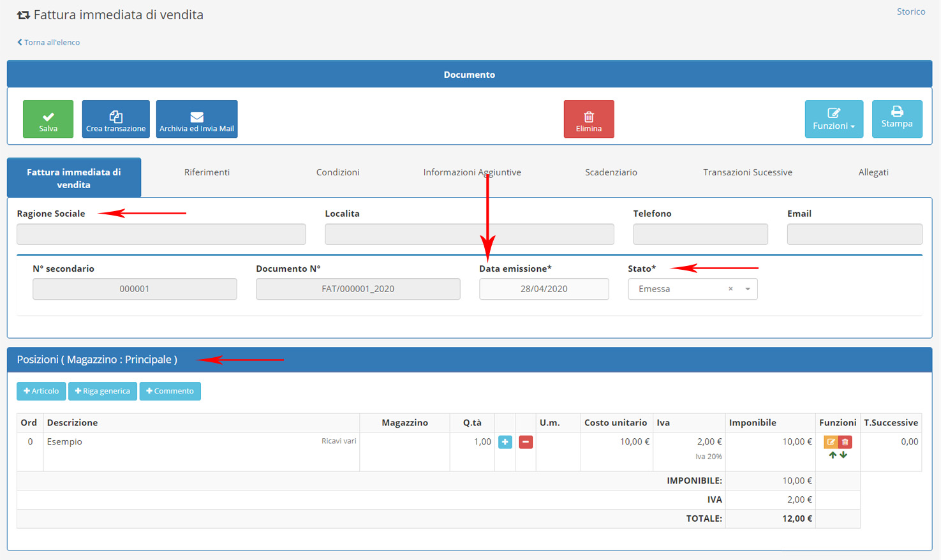This screenshot has width=941, height=560.
Task: Add a Riga generica to positions
Action: point(102,391)
